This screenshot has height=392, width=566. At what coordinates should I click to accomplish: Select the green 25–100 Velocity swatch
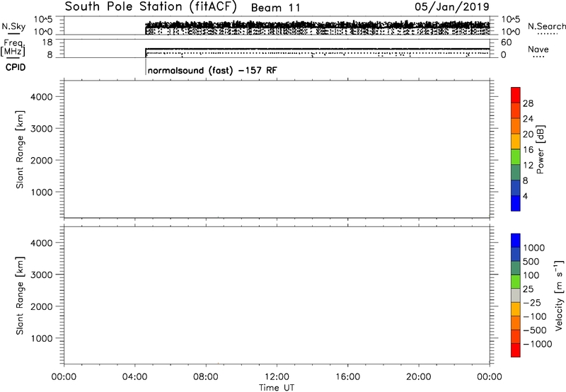(x=516, y=282)
